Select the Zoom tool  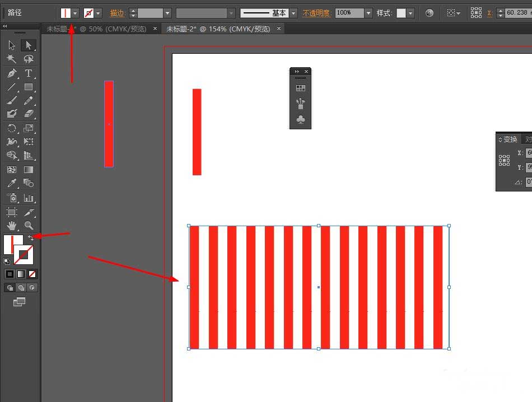29,226
